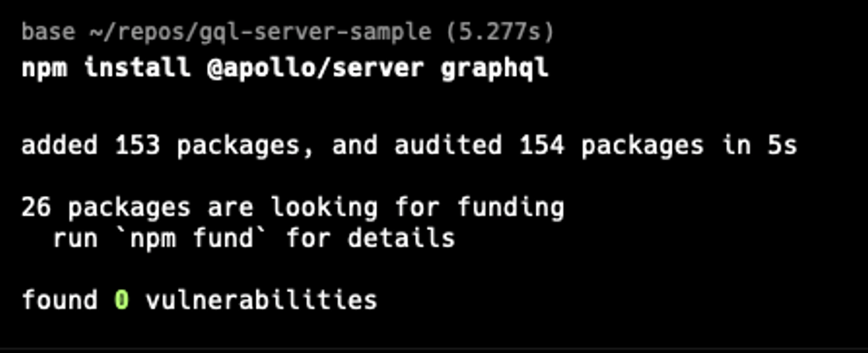The image size is (868, 353).
Task: Click the word 'vulnerabilities'
Action: point(261,300)
